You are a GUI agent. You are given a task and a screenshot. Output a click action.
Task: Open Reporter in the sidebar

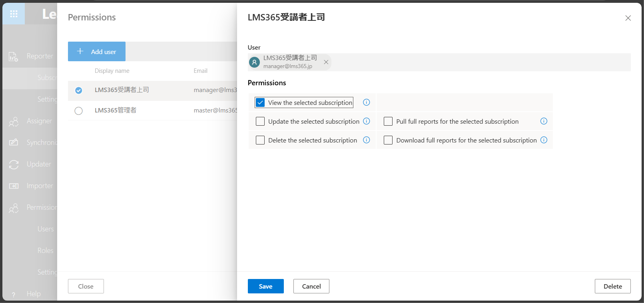(40, 56)
